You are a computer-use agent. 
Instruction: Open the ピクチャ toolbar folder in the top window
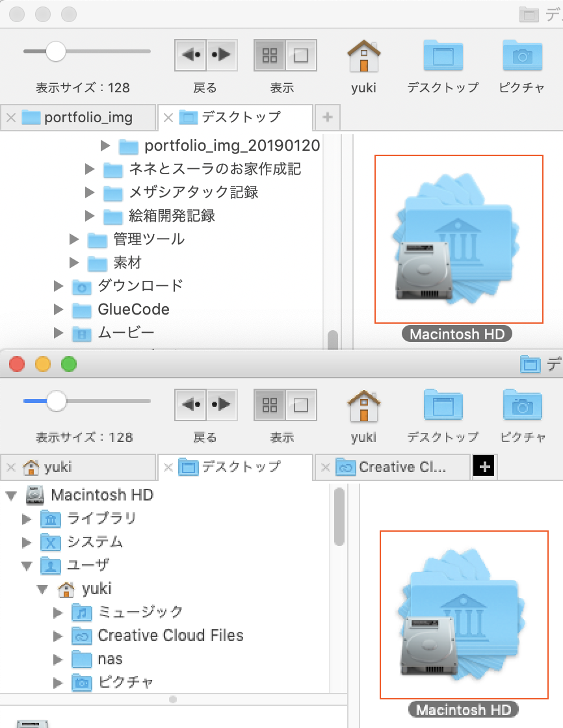(x=522, y=55)
